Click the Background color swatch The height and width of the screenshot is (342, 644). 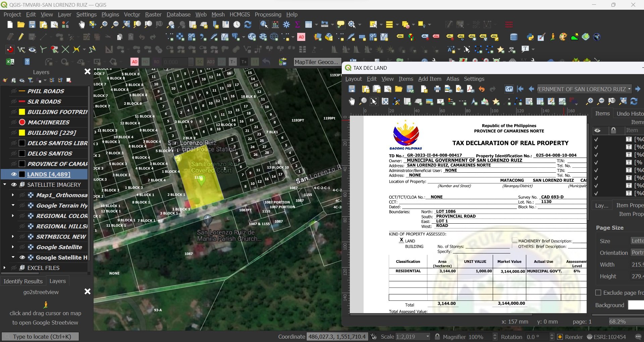coord(636,305)
